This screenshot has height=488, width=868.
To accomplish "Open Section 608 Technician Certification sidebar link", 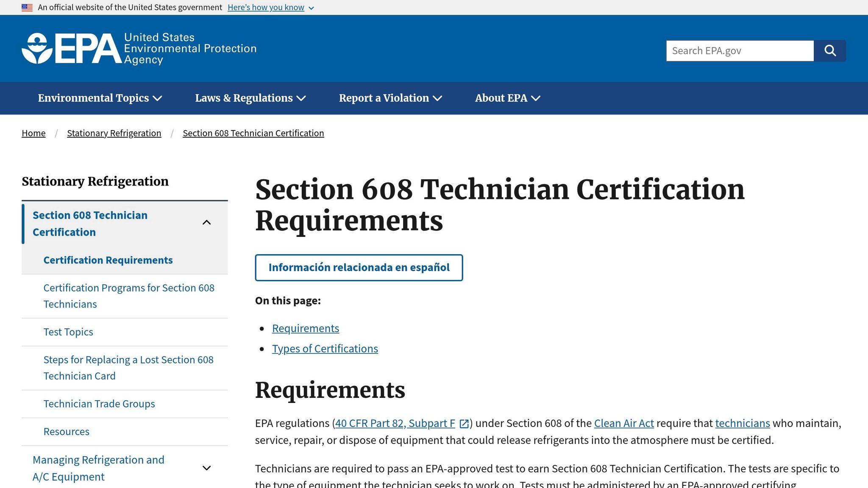I will pos(90,224).
